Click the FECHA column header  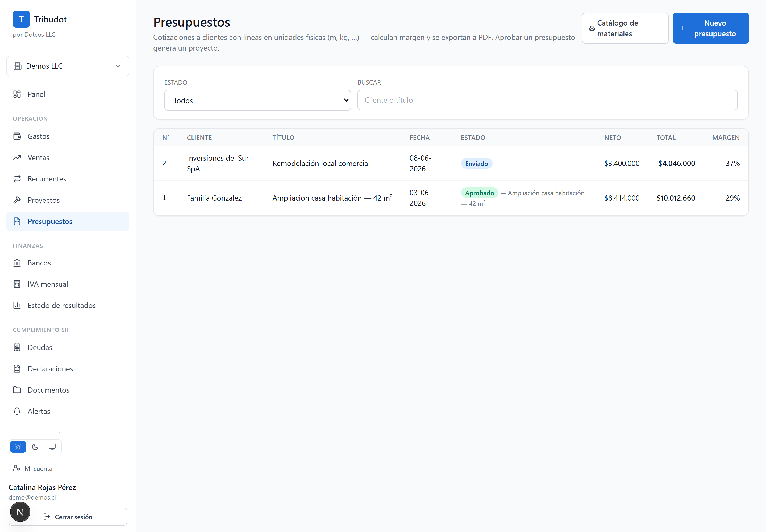point(420,138)
